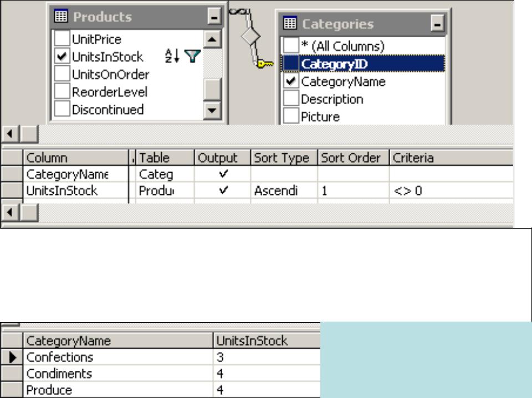The image size is (532, 398).
Task: Select the Produce row selector in results
Action: point(12,390)
